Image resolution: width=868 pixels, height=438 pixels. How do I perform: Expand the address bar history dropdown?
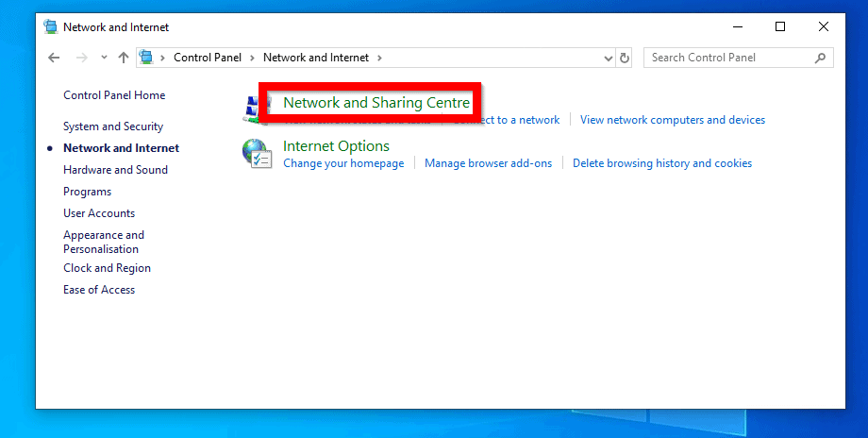pyautogui.click(x=609, y=58)
